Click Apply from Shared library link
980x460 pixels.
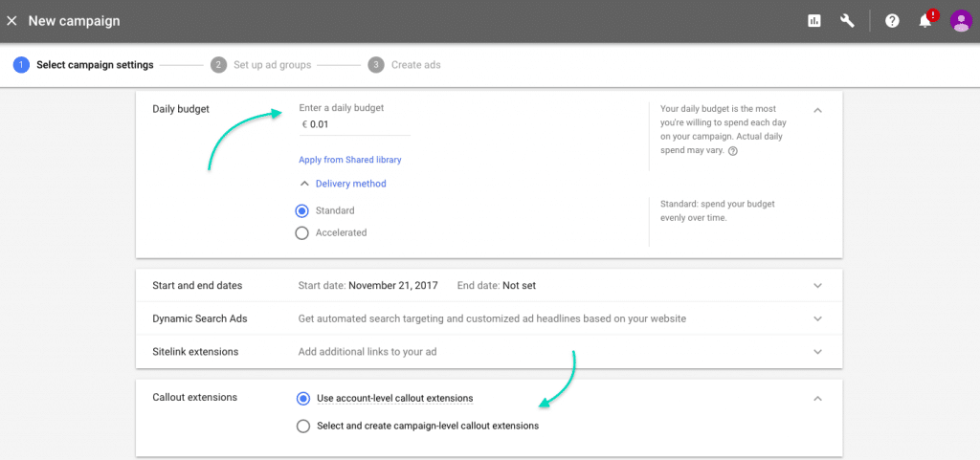click(350, 160)
